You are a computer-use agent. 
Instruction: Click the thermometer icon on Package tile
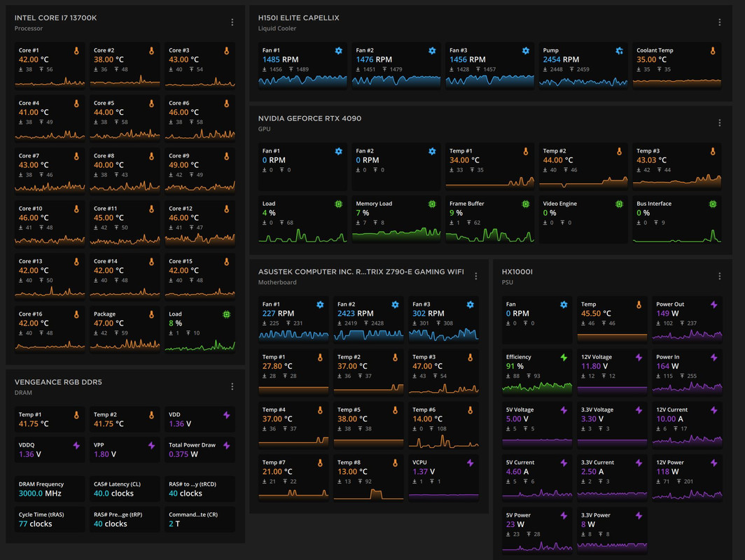click(x=151, y=314)
